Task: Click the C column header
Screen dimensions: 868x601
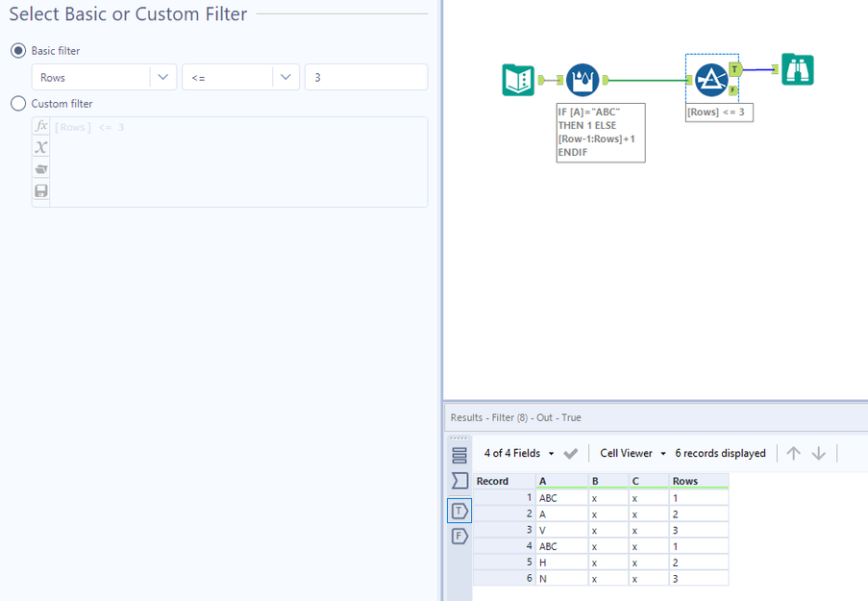Action: click(648, 481)
